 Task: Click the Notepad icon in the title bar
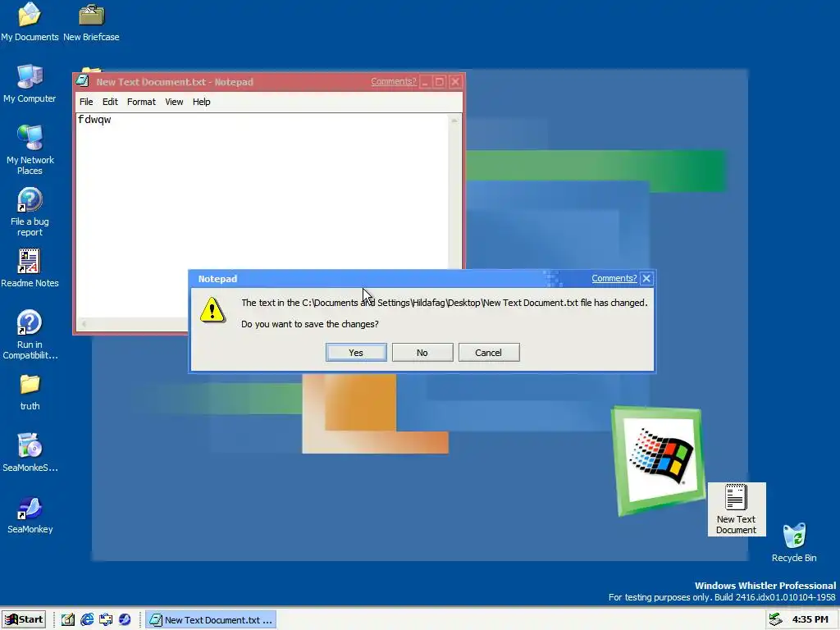(x=83, y=81)
